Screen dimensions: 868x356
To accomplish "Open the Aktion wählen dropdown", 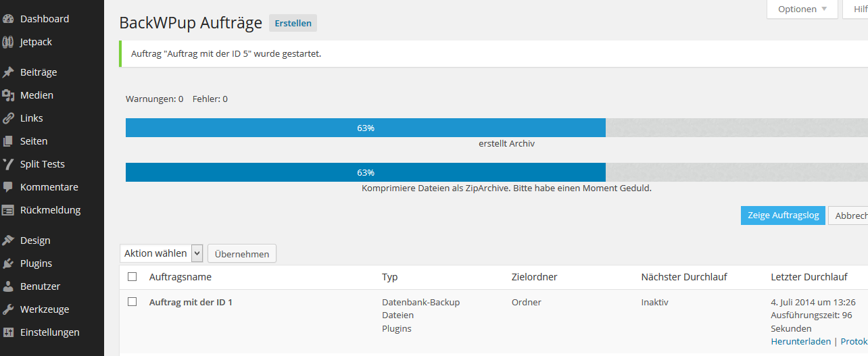I will point(162,253).
